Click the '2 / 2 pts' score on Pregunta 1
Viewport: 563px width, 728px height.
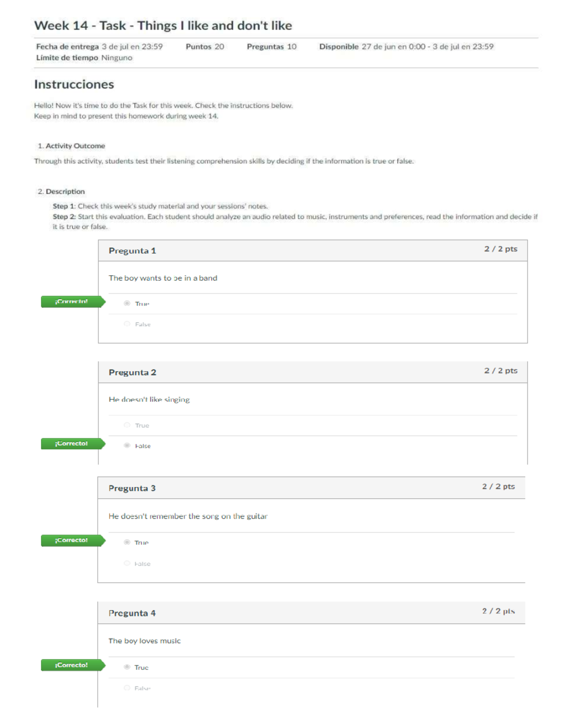(x=501, y=249)
